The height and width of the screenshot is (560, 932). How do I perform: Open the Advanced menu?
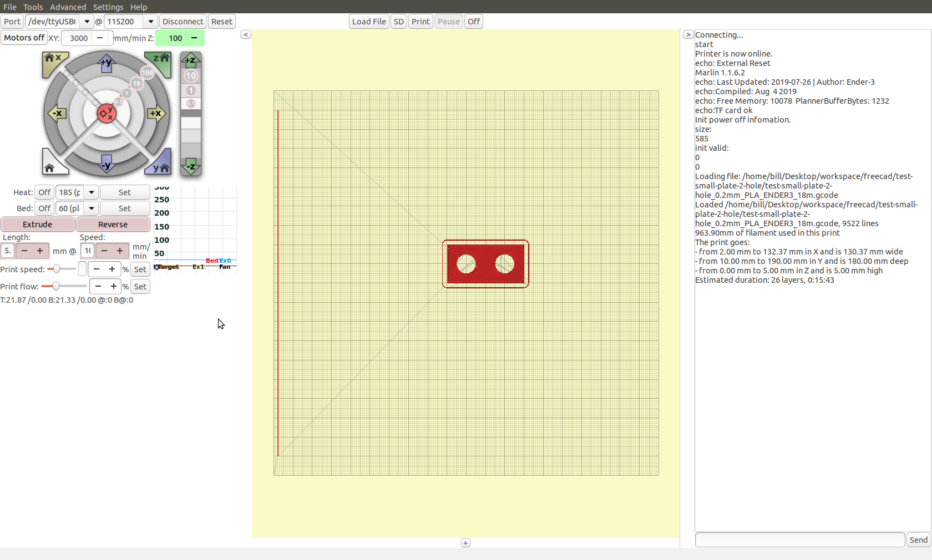click(x=68, y=7)
